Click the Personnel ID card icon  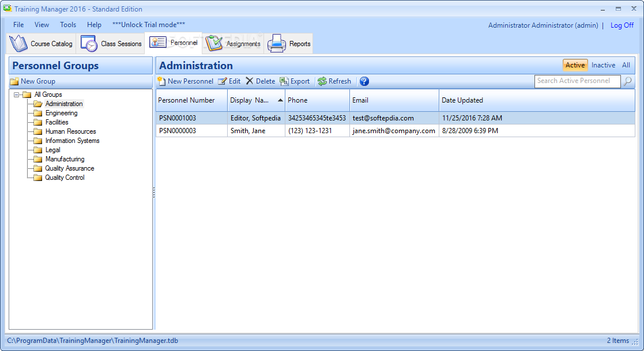click(x=158, y=42)
